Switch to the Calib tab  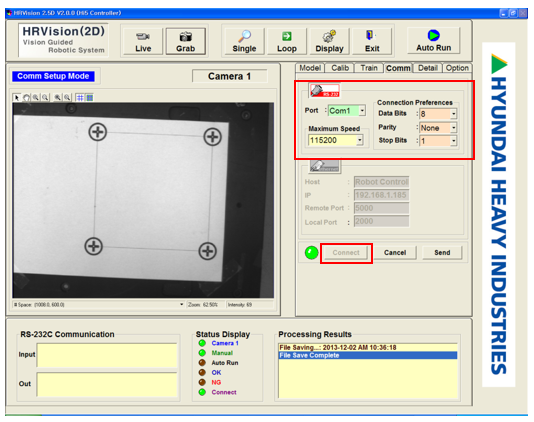click(x=340, y=68)
